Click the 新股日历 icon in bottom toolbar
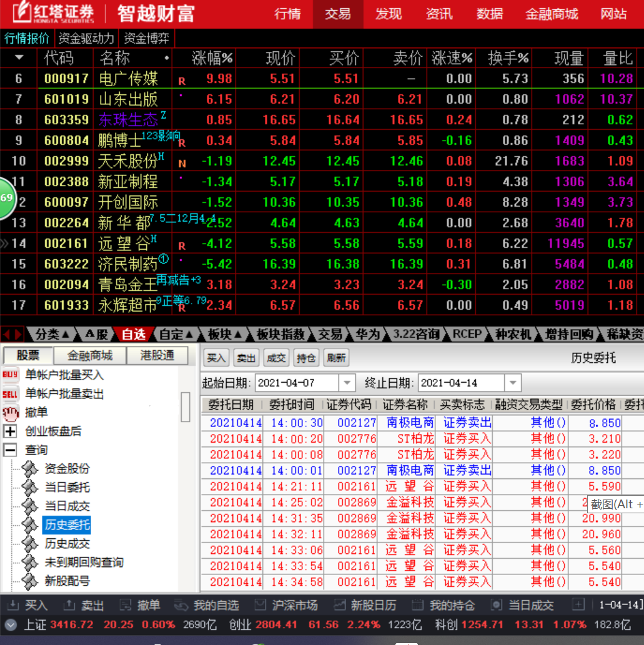The width and height of the screenshot is (644, 645). point(339,604)
